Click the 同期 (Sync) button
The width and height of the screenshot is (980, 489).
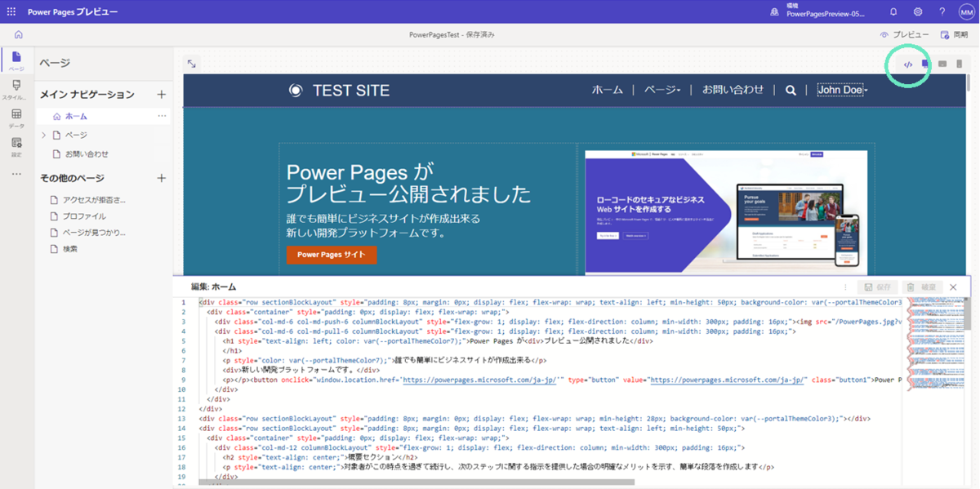click(x=954, y=35)
